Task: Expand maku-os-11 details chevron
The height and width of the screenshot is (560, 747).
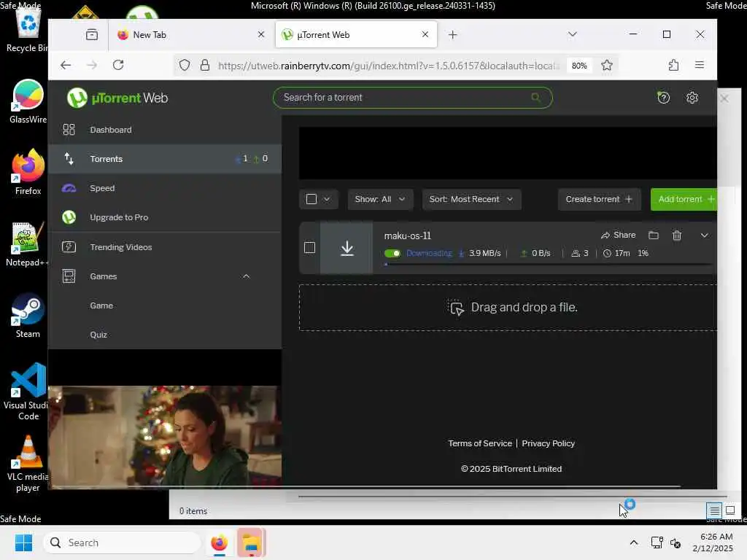Action: pos(704,236)
